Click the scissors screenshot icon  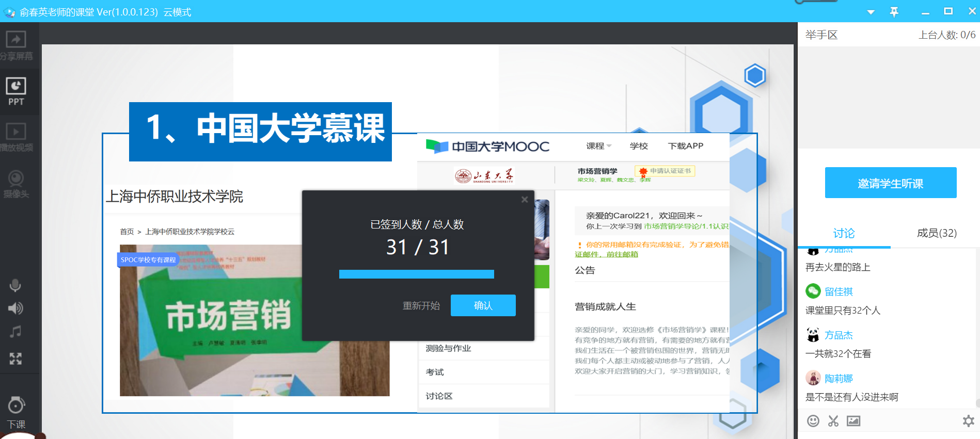pos(833,421)
